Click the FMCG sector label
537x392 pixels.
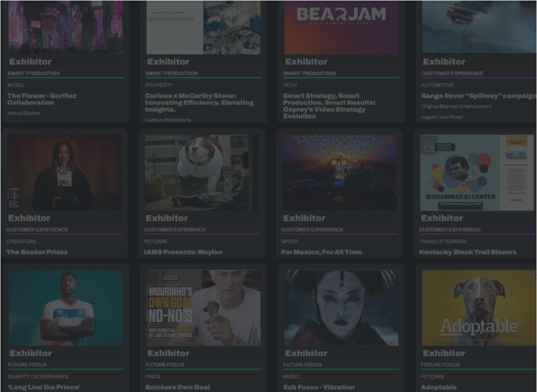click(153, 377)
